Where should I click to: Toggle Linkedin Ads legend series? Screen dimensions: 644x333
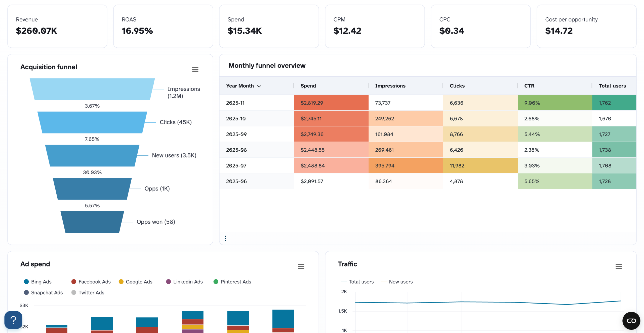[x=184, y=282]
